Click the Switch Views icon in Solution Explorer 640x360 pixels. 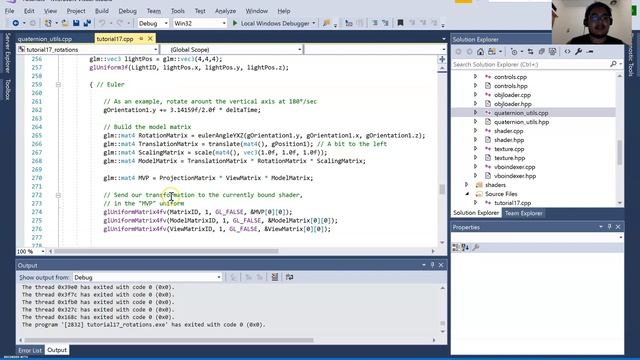[x=492, y=52]
